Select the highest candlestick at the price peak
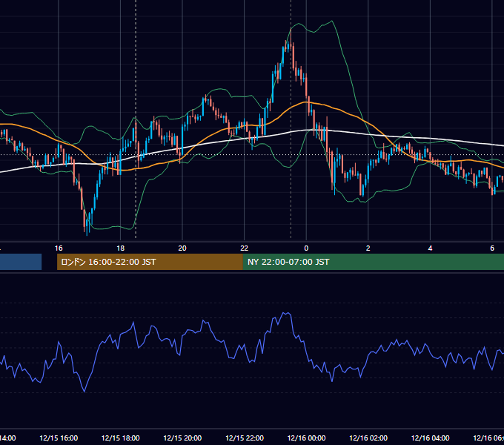504x445 pixels. coord(291,39)
